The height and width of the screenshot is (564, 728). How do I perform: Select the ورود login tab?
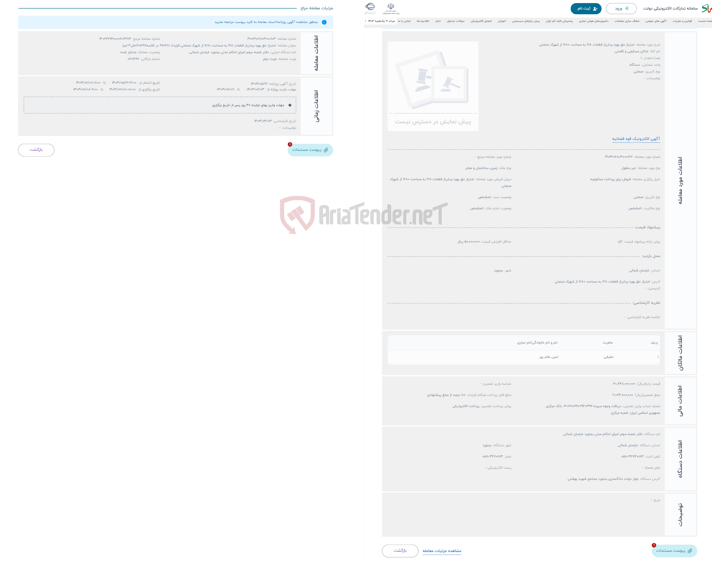click(620, 8)
